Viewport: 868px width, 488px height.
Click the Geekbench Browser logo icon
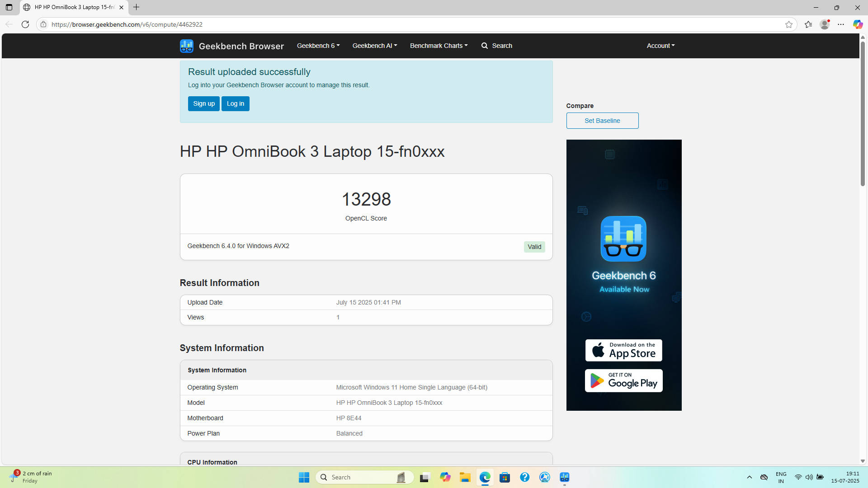coord(186,46)
